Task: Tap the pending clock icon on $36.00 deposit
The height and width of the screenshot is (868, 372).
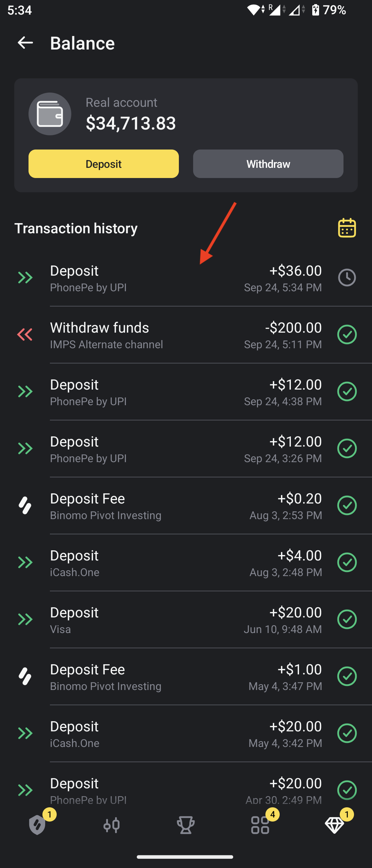Action: pos(347,278)
